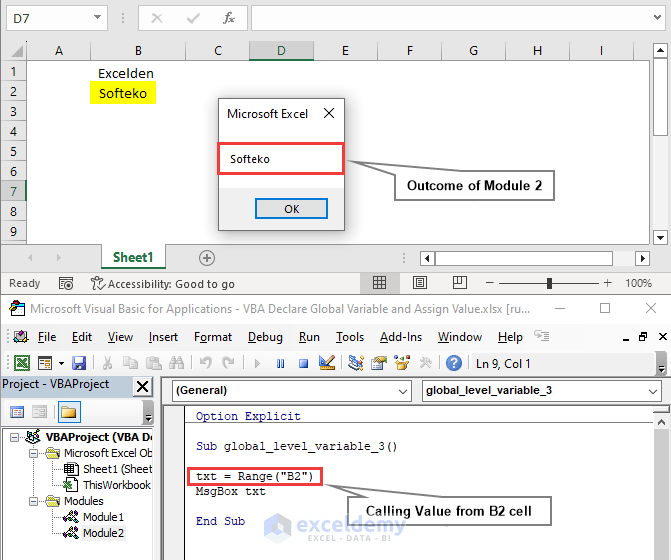Collapse the Microsoft Excel Objects folder
This screenshot has width=671, height=560.
(x=33, y=453)
